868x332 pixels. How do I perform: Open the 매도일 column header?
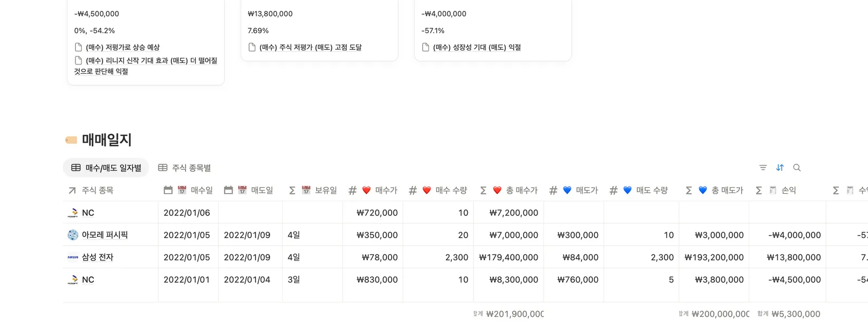250,190
